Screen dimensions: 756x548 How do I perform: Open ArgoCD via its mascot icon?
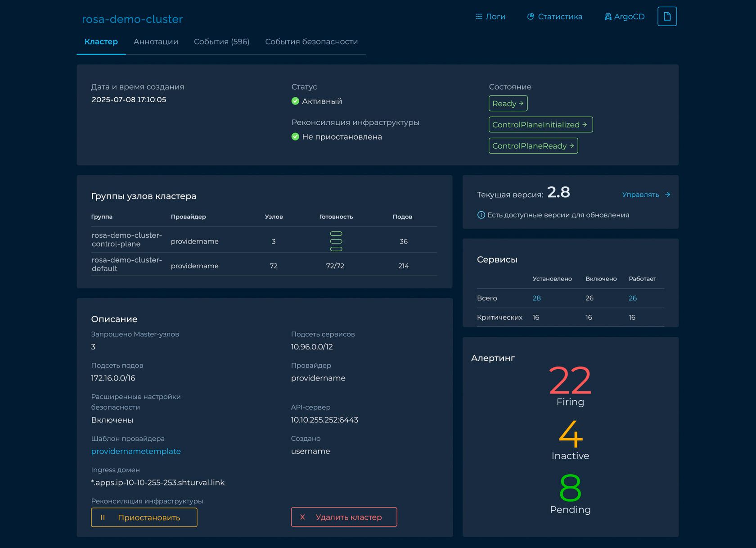[x=608, y=17]
